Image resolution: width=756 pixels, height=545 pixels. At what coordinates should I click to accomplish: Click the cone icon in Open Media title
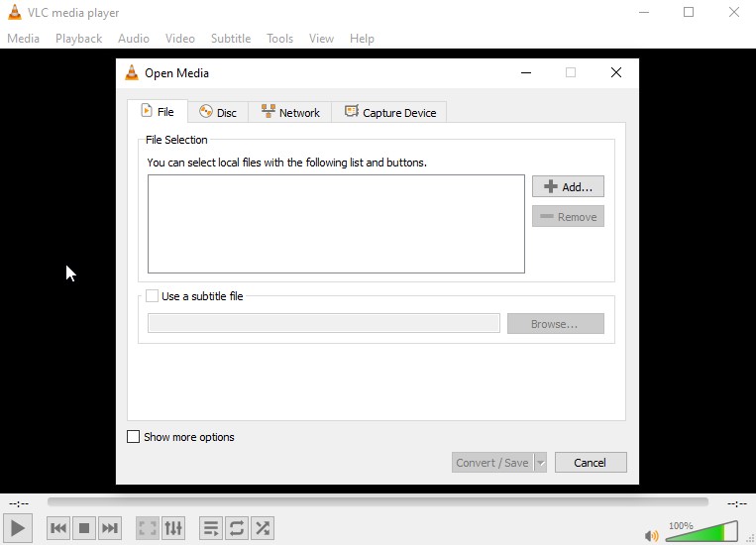(x=132, y=72)
